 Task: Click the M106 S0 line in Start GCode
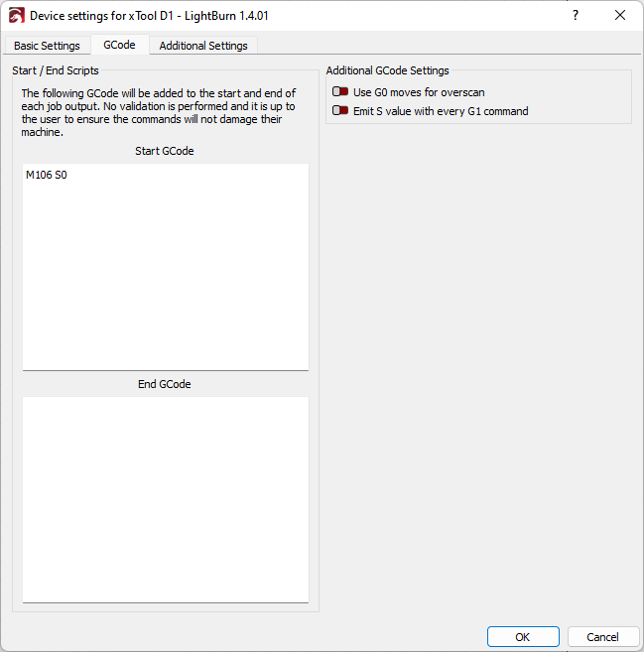[x=47, y=175]
